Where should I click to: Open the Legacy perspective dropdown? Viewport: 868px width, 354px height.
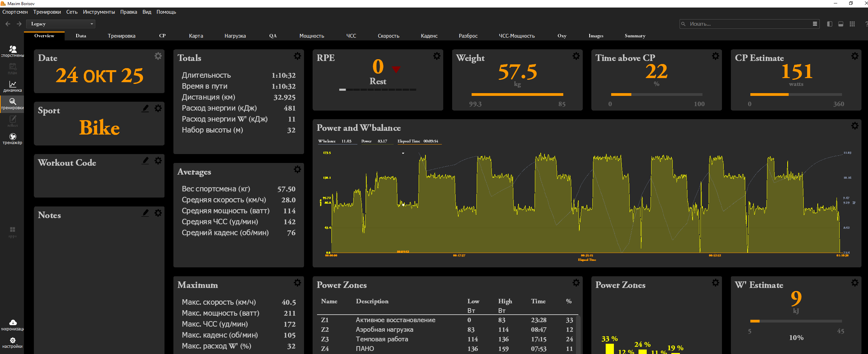point(61,24)
